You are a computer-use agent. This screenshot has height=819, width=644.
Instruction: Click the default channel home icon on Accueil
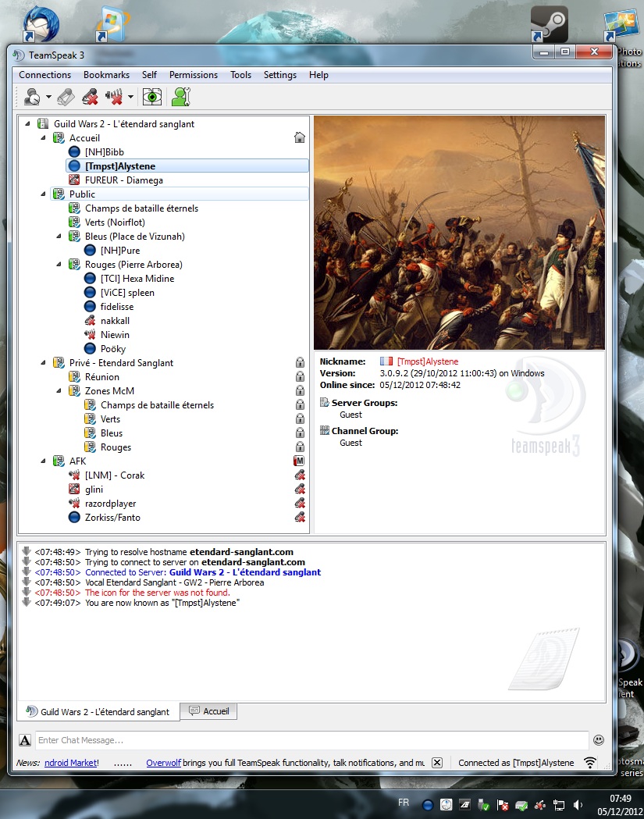[299, 137]
